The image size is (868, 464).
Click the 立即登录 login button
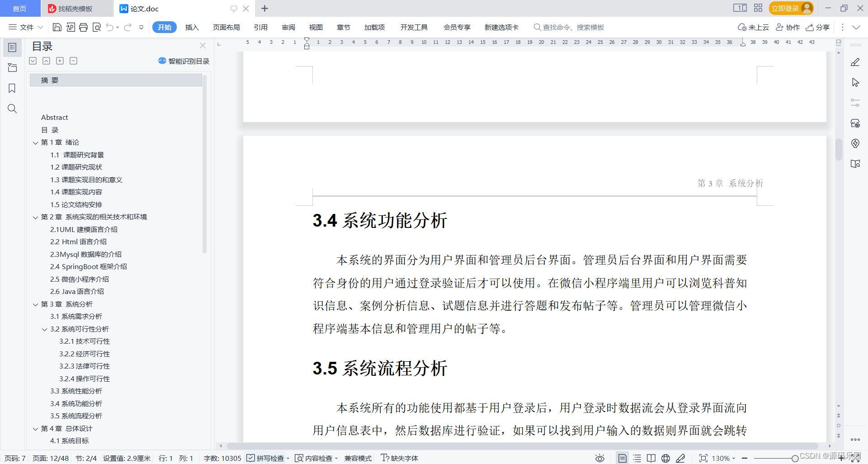(x=786, y=8)
